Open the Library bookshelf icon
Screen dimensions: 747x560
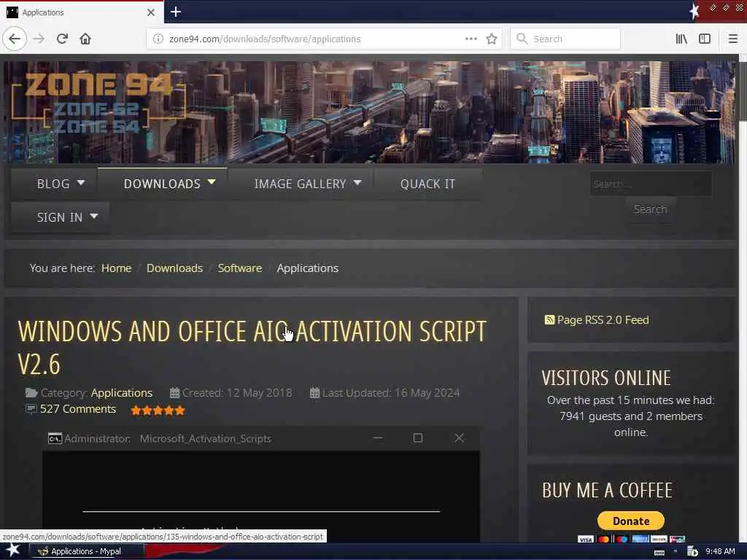coord(681,39)
